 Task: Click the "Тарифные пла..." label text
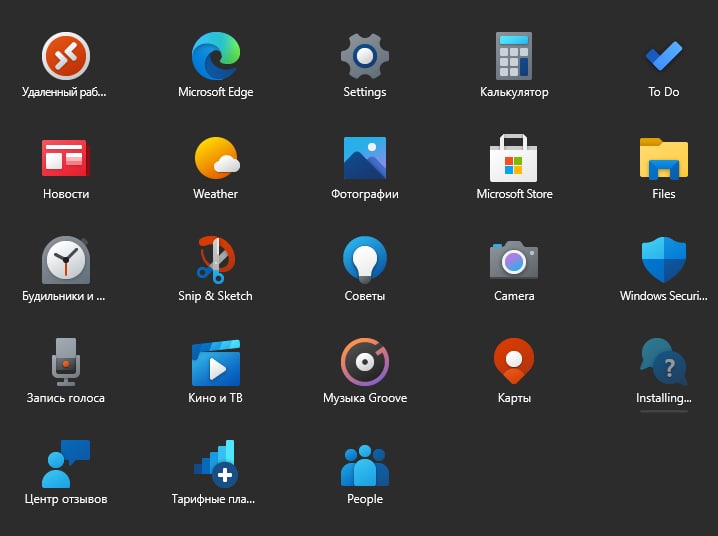pyautogui.click(x=213, y=499)
